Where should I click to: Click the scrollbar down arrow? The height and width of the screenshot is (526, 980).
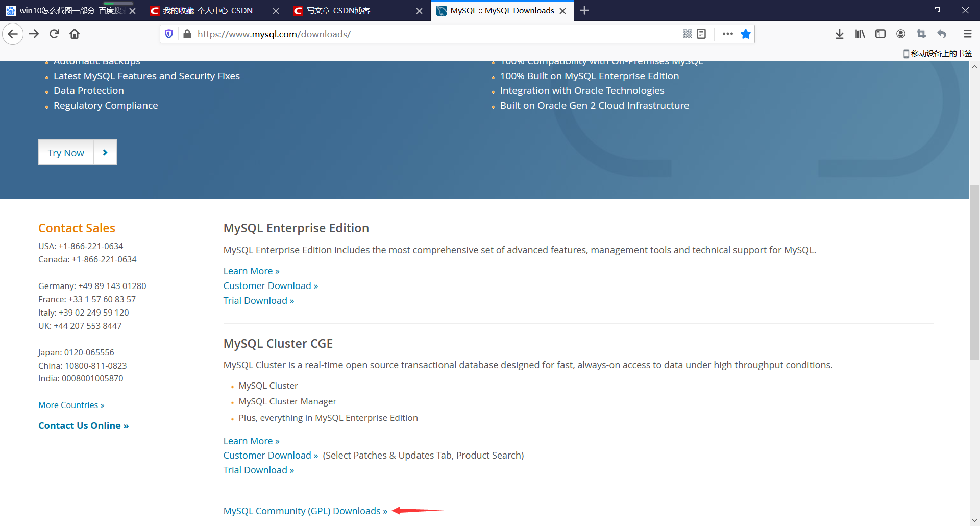pos(974,520)
